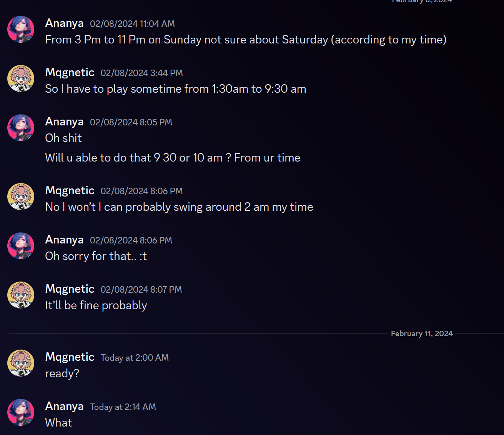504x435 pixels.
Task: Click the "Today at 2:00 AM" timestamp
Action: click(x=135, y=358)
